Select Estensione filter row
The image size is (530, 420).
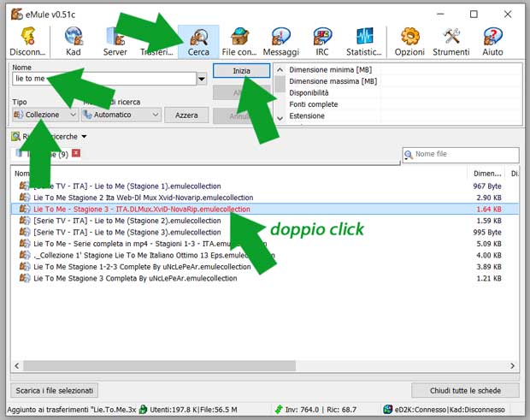(403, 115)
